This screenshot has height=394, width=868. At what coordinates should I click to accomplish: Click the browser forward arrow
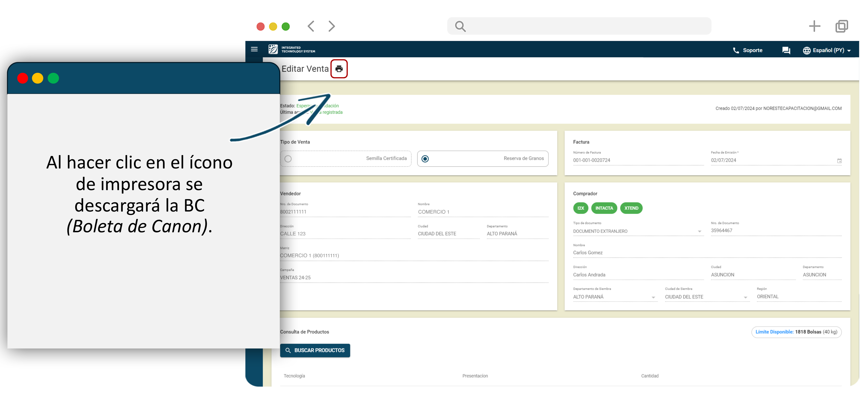(x=332, y=26)
